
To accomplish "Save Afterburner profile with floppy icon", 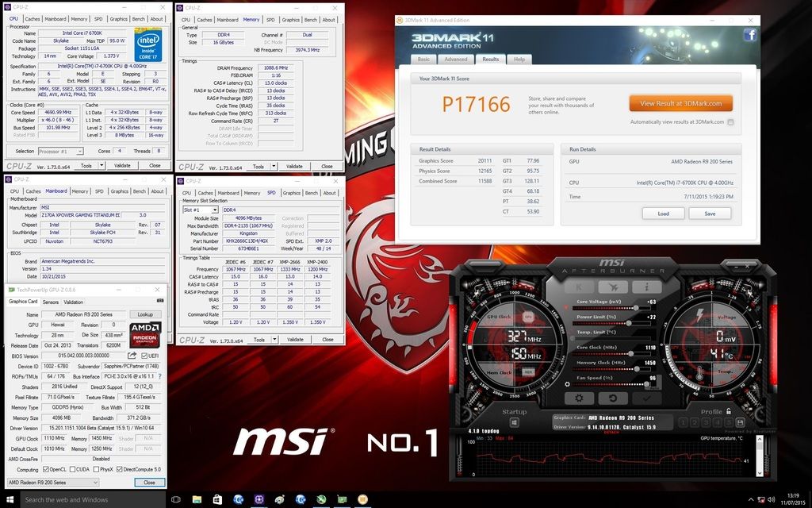I will pyautogui.click(x=740, y=423).
